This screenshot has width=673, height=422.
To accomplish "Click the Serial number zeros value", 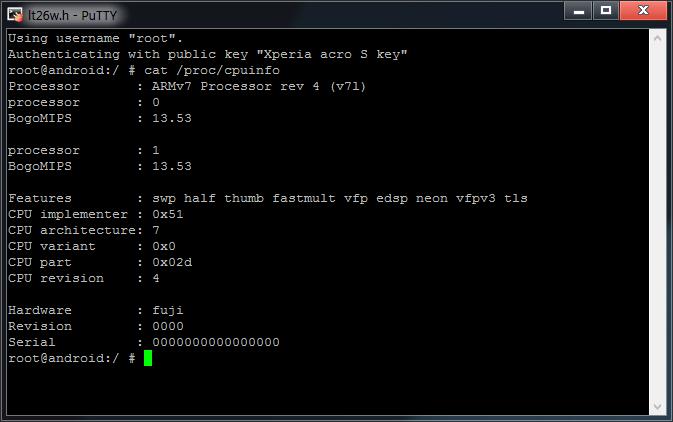I will pyautogui.click(x=216, y=342).
